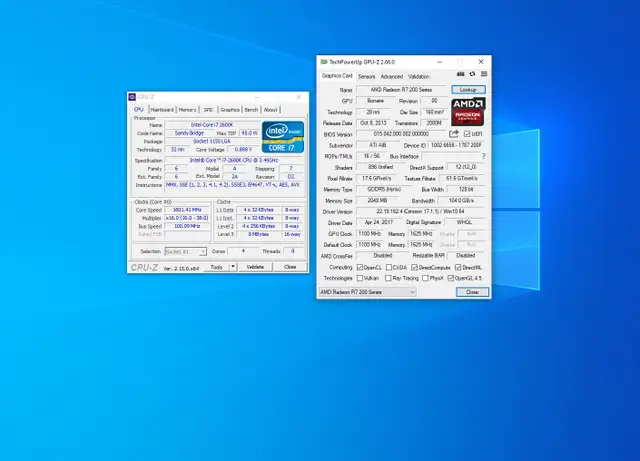Screen dimensions: 640x461
Task: Click the Close button in GPU-Z
Action: point(472,292)
